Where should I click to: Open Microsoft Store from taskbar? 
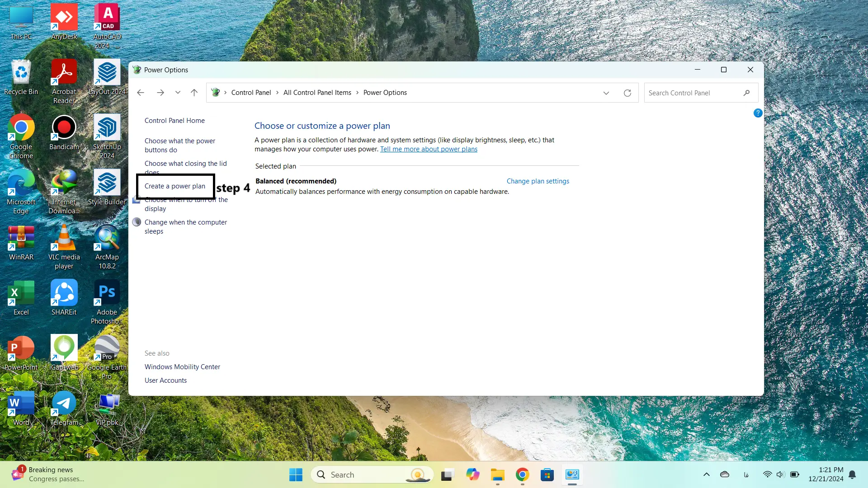[x=547, y=474]
